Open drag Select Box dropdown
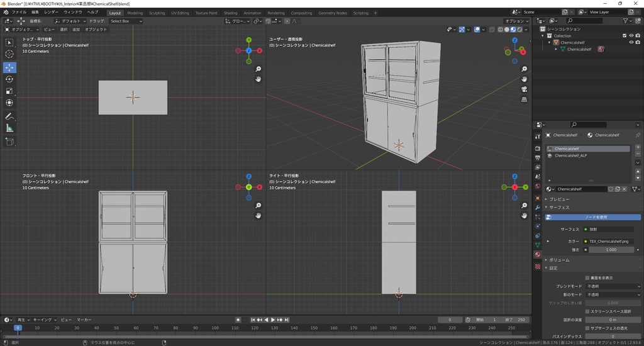The image size is (644, 346). [126, 21]
